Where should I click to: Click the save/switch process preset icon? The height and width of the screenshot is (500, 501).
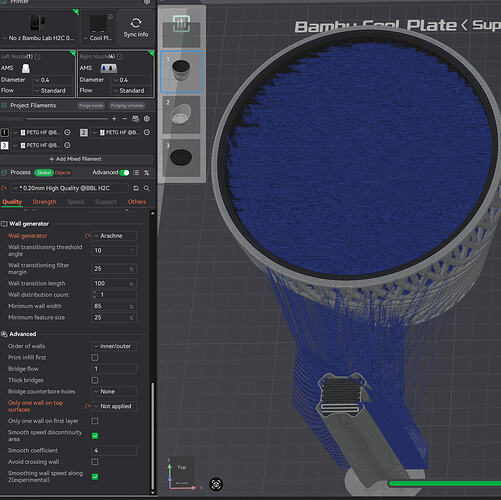pos(136,188)
